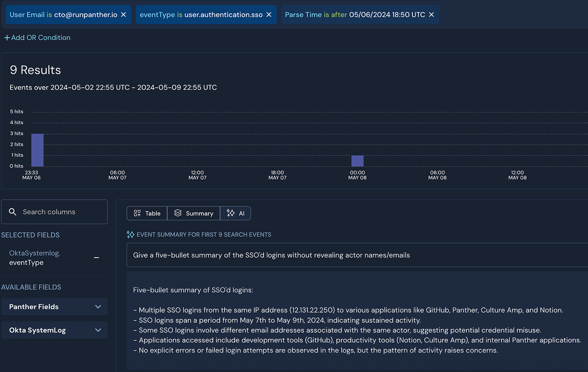588x372 pixels.
Task: Click the Summary layers icon
Action: (178, 213)
